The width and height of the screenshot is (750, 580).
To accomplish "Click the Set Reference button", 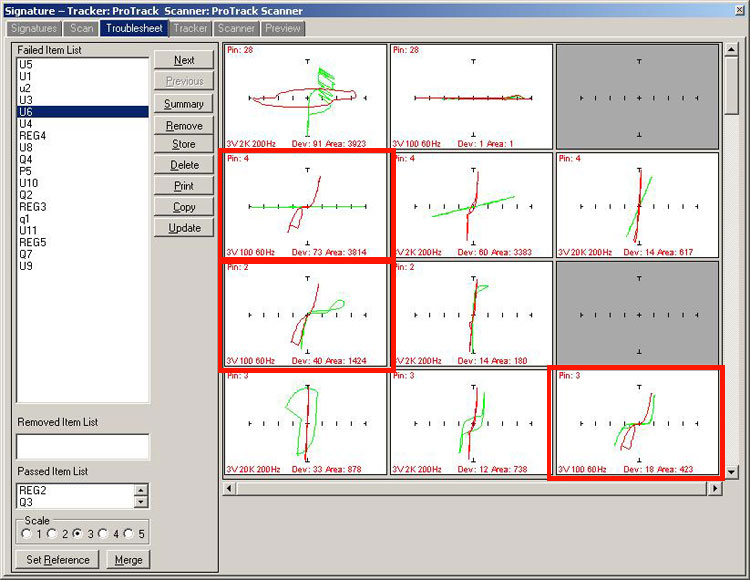I will pyautogui.click(x=57, y=559).
